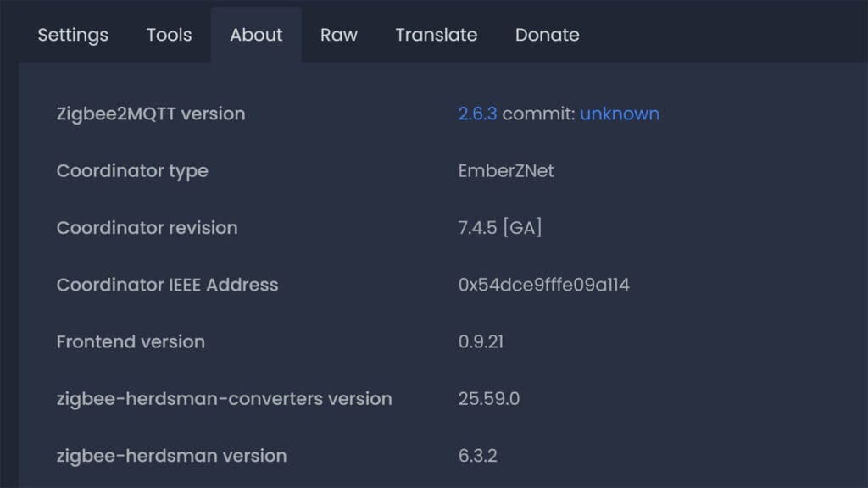Click the zigbee-herdsman version label
Viewport: 868px width, 488px height.
pyautogui.click(x=171, y=456)
